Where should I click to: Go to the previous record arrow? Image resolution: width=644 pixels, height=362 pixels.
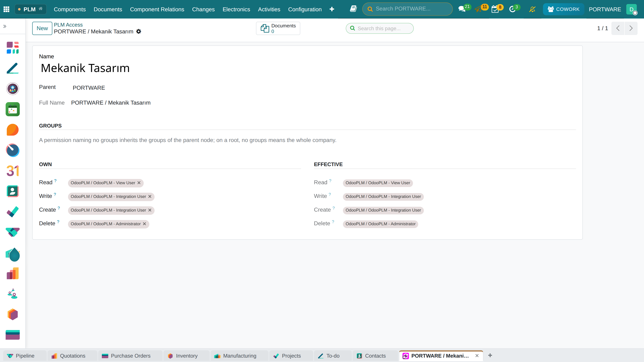(618, 28)
